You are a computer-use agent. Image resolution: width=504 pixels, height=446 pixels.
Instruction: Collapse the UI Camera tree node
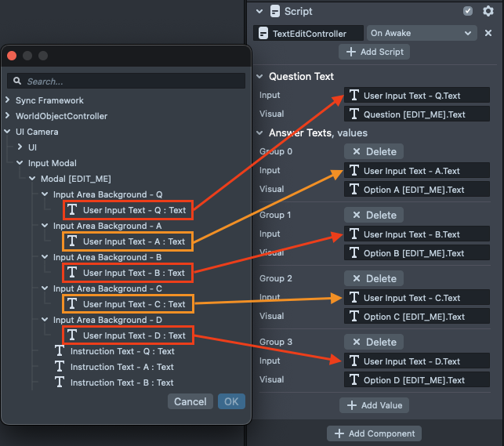pyautogui.click(x=7, y=132)
